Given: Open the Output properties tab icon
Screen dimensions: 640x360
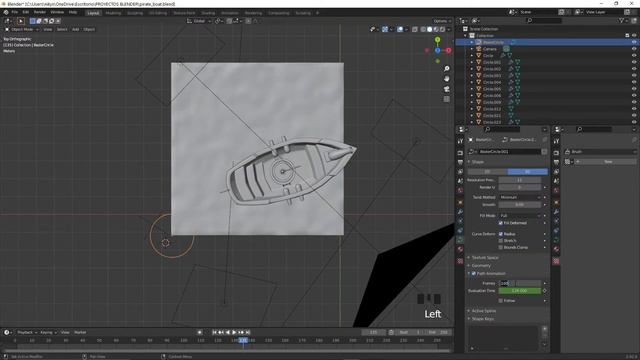Looking at the screenshot, I should (460, 162).
